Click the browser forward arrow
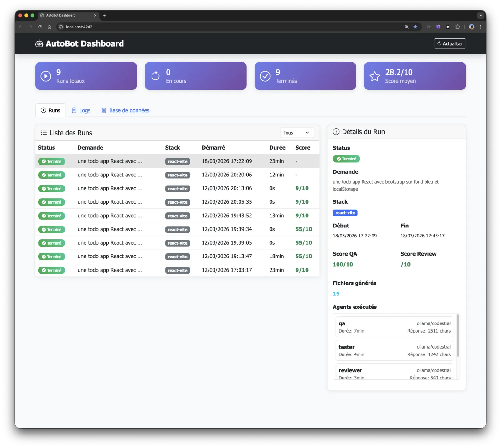 pos(30,27)
